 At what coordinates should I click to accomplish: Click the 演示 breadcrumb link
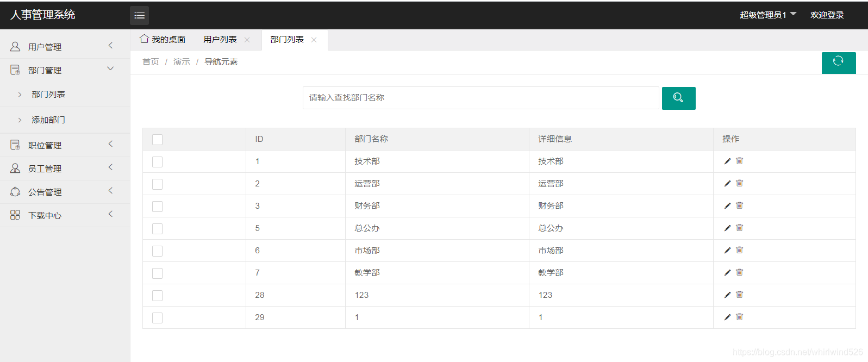pos(182,62)
